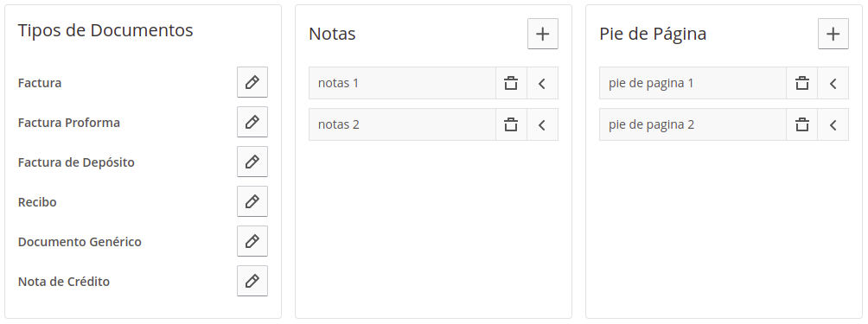This screenshot has width=868, height=324.
Task: Open the pencil editor for Recibo
Action: 252,202
